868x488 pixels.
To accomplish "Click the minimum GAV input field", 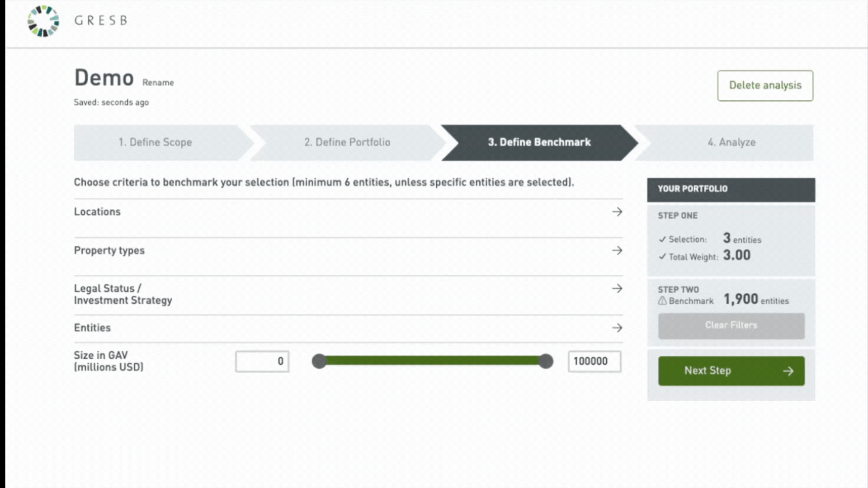I will [262, 361].
